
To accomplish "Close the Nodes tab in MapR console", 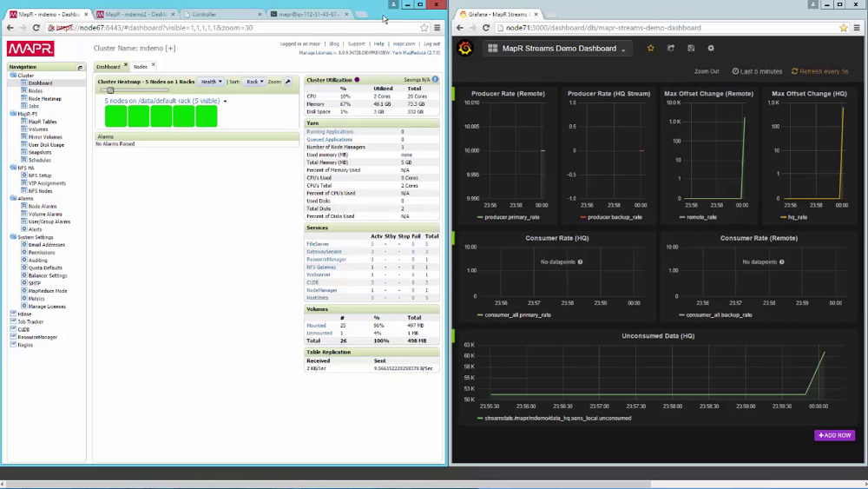I will tap(154, 65).
